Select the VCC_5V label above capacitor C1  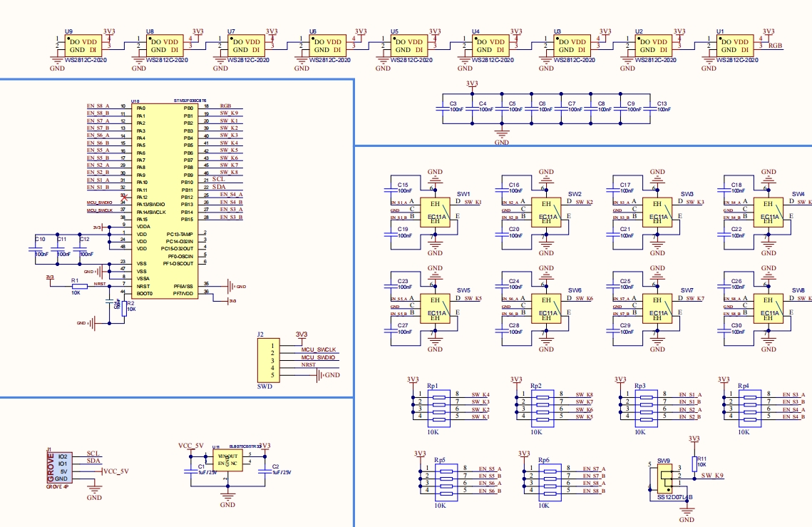191,446
